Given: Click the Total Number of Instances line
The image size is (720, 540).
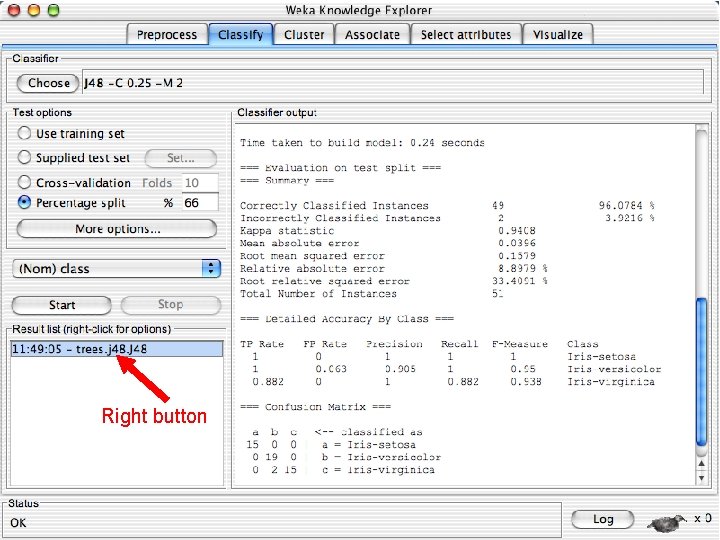Looking at the screenshot, I should click(x=371, y=294).
